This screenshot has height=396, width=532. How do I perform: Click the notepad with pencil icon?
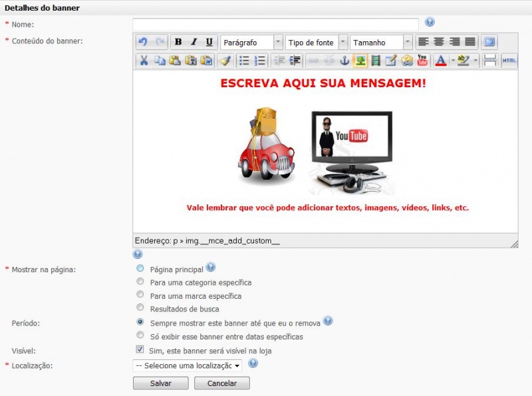click(391, 61)
